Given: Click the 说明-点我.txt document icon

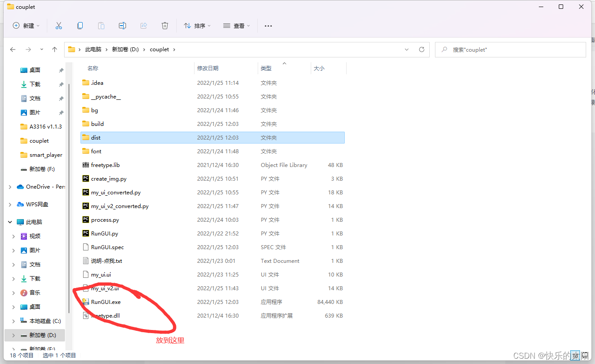Looking at the screenshot, I should pos(86,261).
